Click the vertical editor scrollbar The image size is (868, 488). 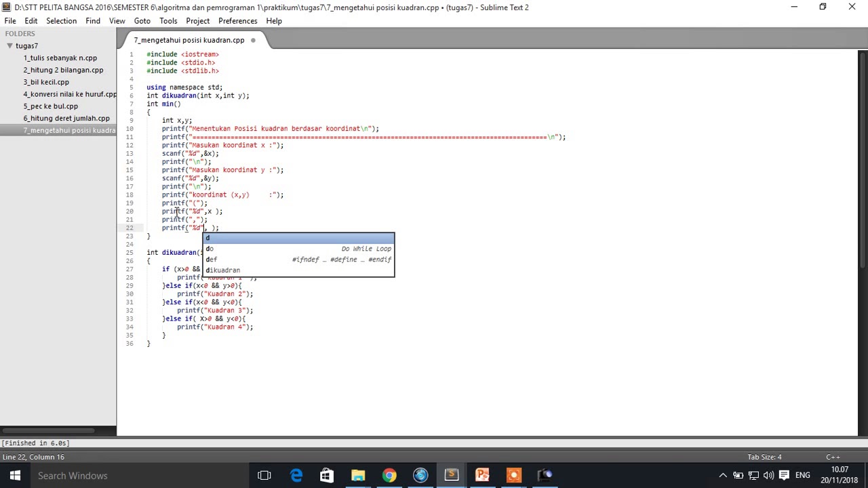863,159
